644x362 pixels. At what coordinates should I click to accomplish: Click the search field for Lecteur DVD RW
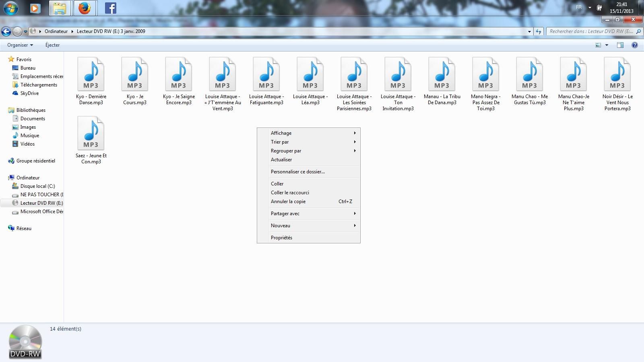click(591, 31)
